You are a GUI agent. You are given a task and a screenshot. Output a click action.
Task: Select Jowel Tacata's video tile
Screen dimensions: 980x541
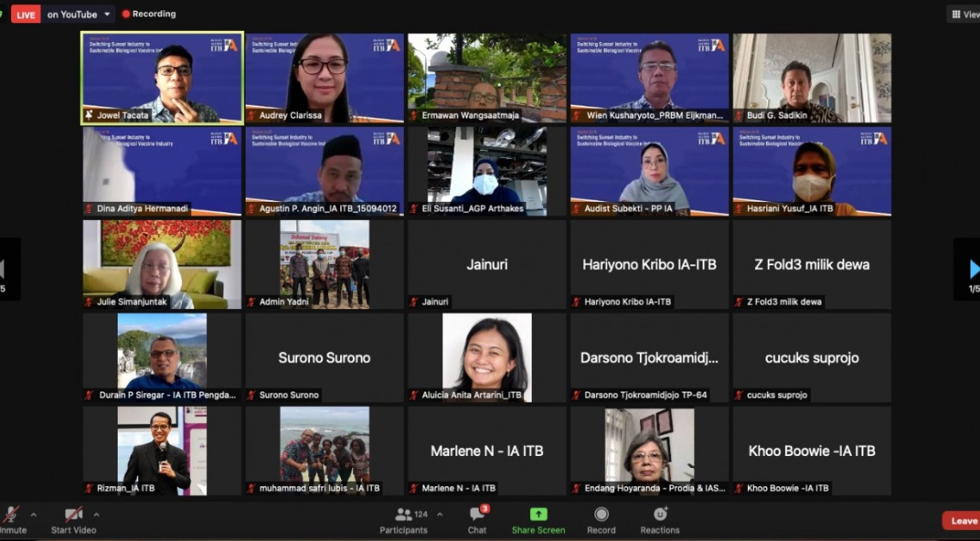pyautogui.click(x=162, y=78)
